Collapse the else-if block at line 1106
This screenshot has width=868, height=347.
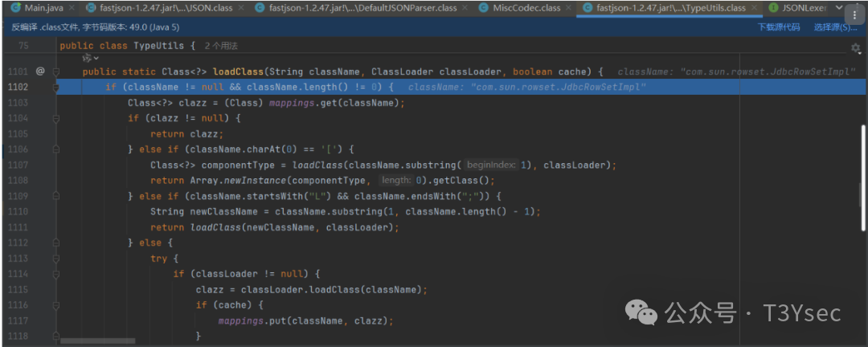[x=56, y=149]
